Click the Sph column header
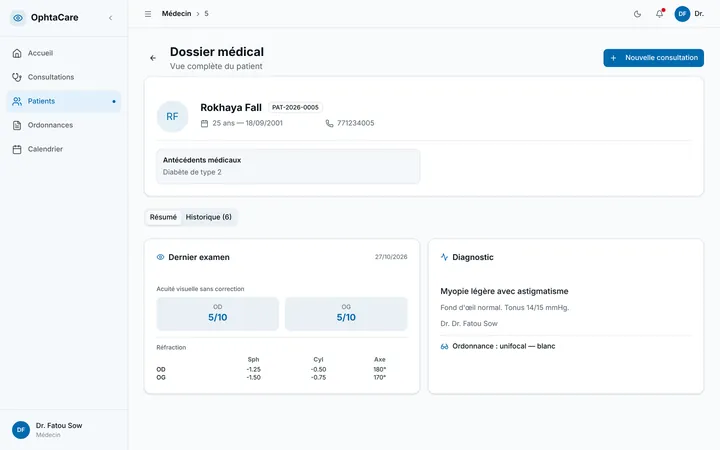The height and width of the screenshot is (450, 720). (253, 360)
